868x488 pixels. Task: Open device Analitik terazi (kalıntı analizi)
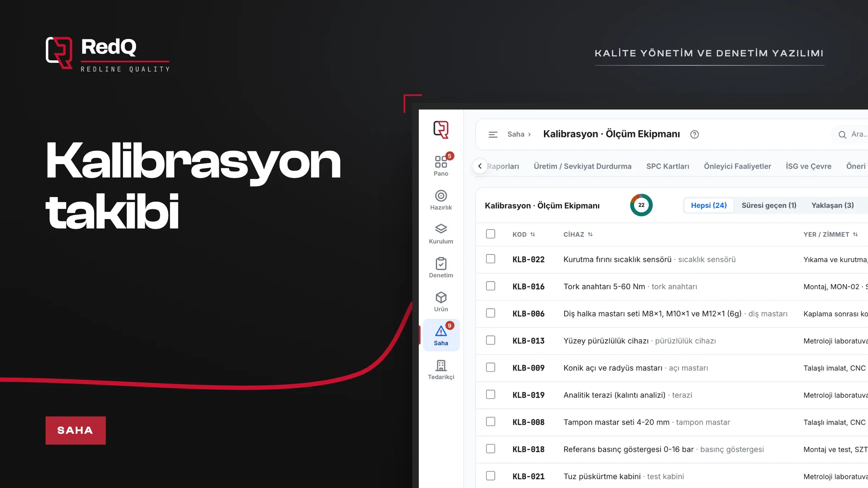tap(614, 395)
